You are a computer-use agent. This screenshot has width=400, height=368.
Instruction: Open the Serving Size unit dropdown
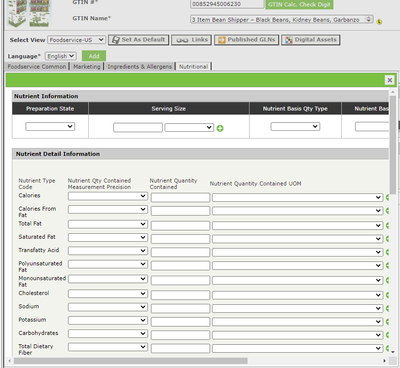189,127
